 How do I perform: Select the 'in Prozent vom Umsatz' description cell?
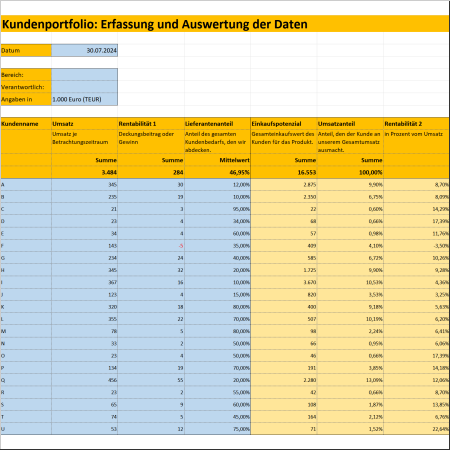[416, 142]
